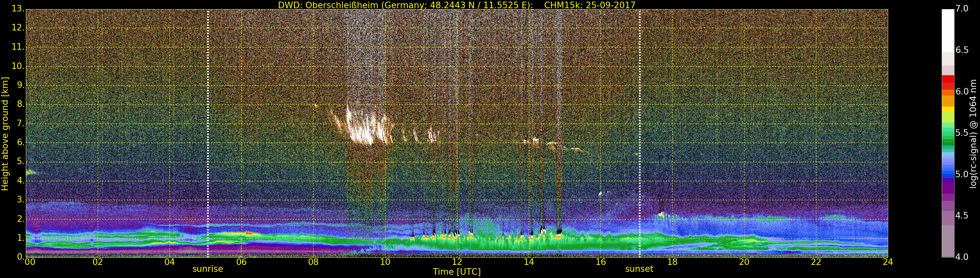980x278 pixels.
Task: Click the '16' tick on the time axis
Action: click(x=601, y=262)
